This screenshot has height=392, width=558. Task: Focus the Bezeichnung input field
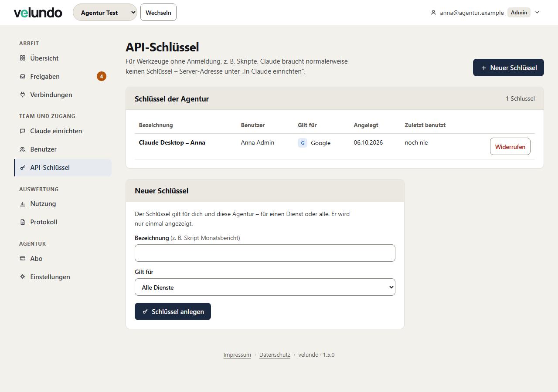pyautogui.click(x=265, y=253)
